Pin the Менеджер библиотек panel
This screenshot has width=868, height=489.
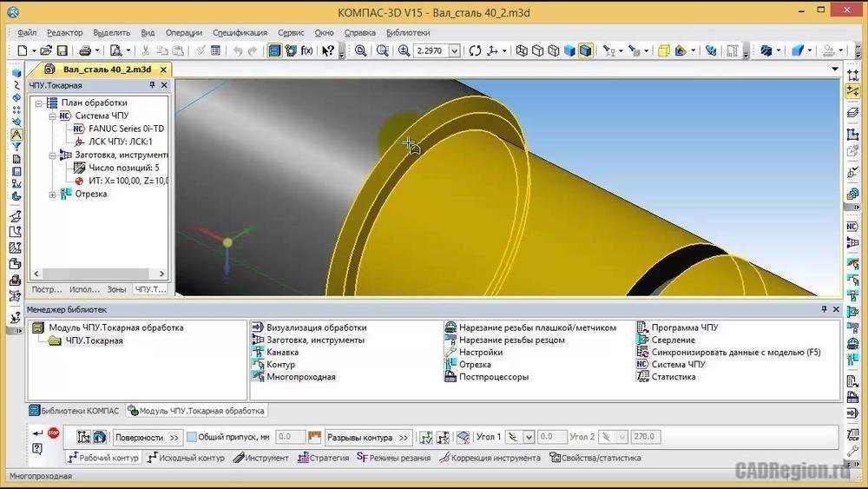(824, 309)
